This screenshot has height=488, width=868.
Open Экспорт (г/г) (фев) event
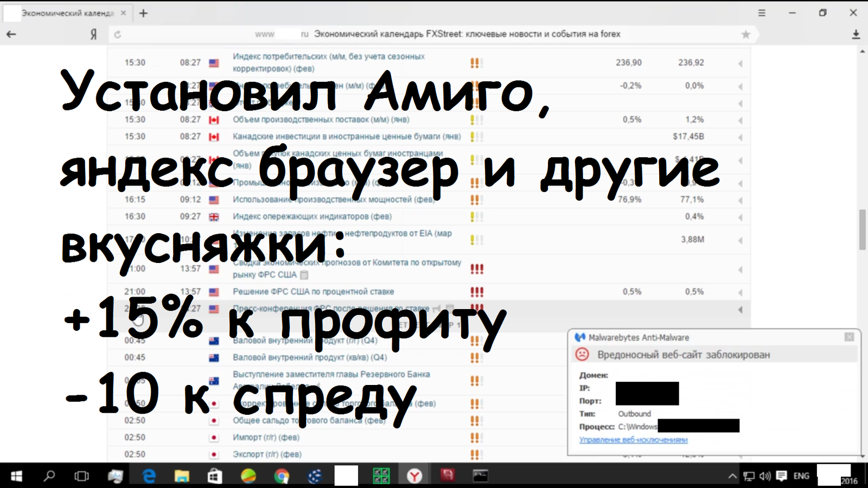(x=267, y=454)
